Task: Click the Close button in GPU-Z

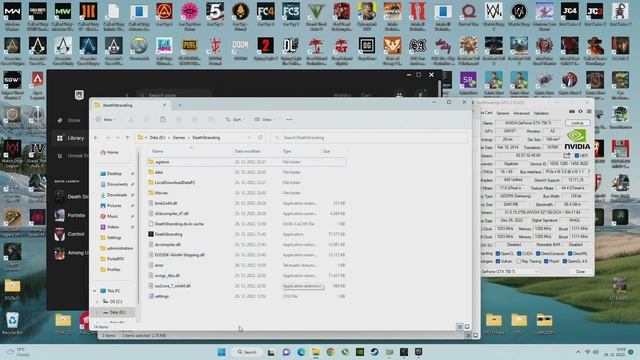Action: [580, 271]
